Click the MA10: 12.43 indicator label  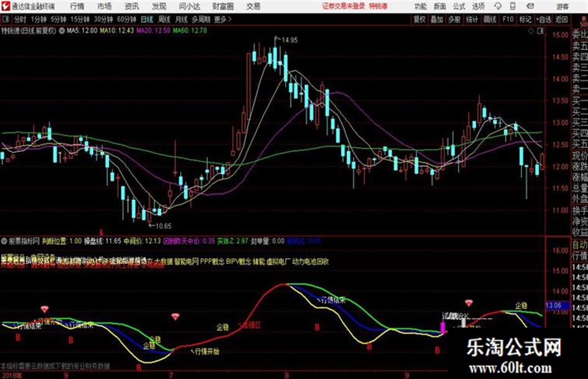pos(116,30)
